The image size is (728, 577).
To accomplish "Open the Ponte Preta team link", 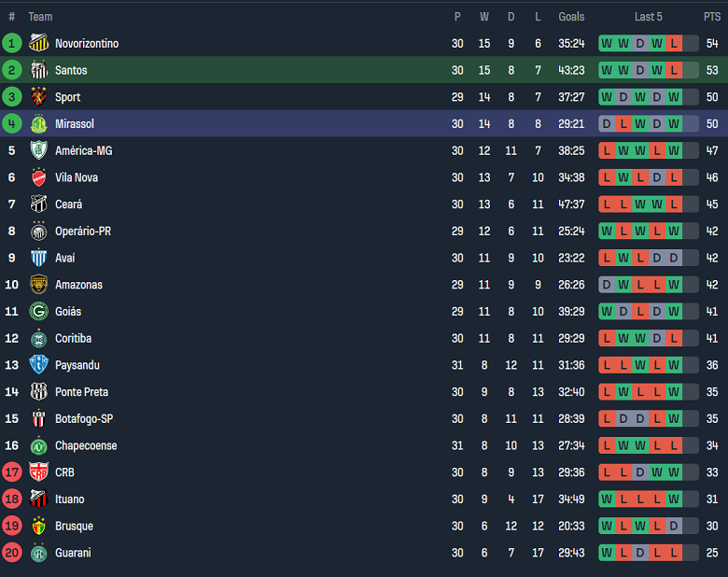I will tap(81, 392).
